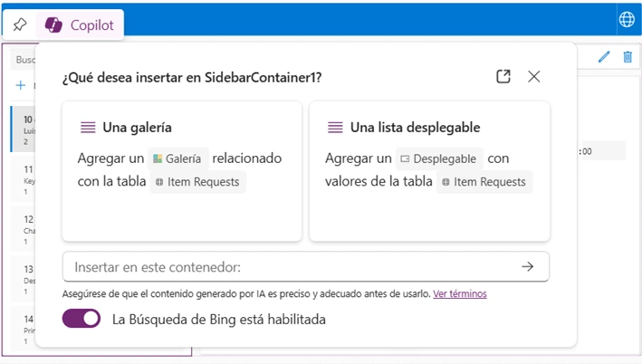The height and width of the screenshot is (364, 642).
Task: Select background list item 10
Action: 24,129
